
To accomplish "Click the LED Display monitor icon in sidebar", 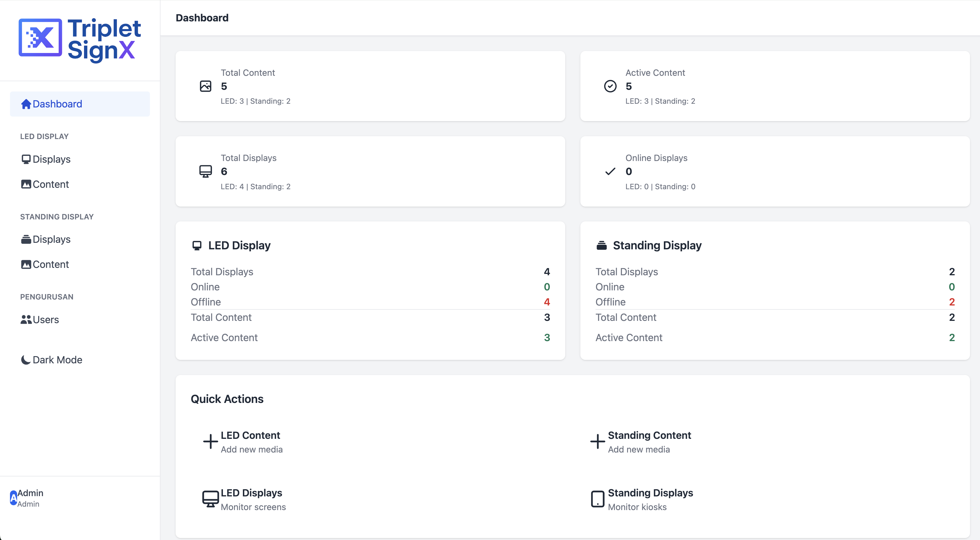I will click(26, 159).
